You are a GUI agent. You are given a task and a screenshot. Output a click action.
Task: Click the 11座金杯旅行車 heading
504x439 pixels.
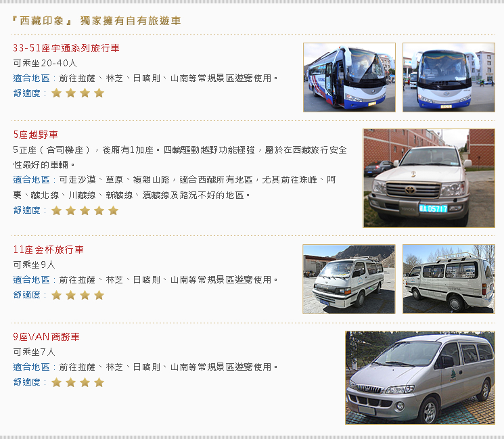pos(49,250)
